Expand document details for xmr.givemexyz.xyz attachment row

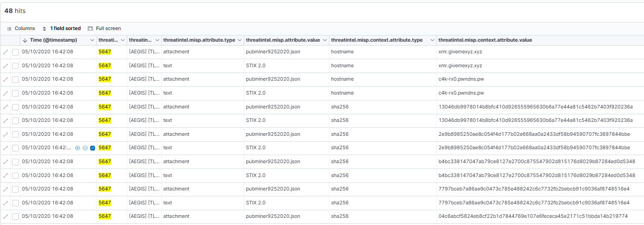pyautogui.click(x=5, y=52)
